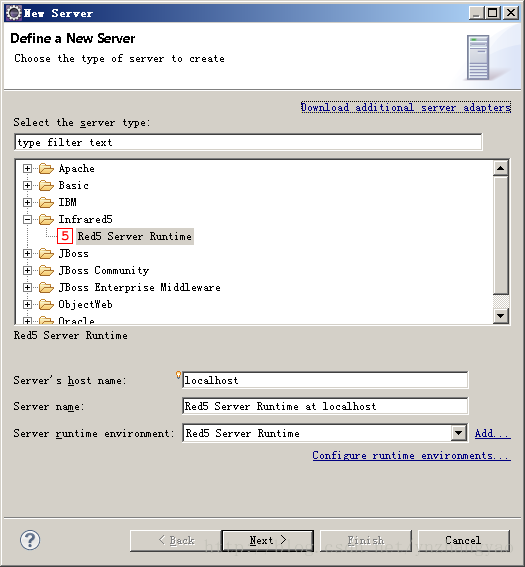
Task: Click the IBM folder icon
Action: pos(46,202)
